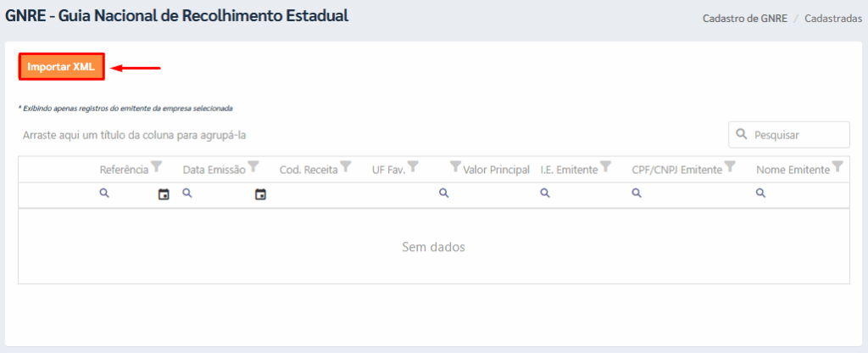Viewport: 868px width, 353px height.
Task: Focus the Pesquisar search box
Action: 789,135
